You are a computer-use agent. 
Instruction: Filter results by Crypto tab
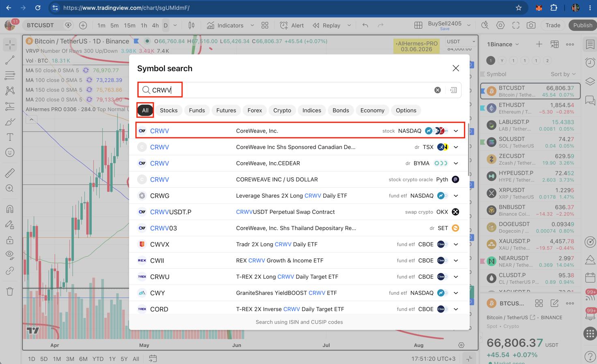pyautogui.click(x=282, y=110)
